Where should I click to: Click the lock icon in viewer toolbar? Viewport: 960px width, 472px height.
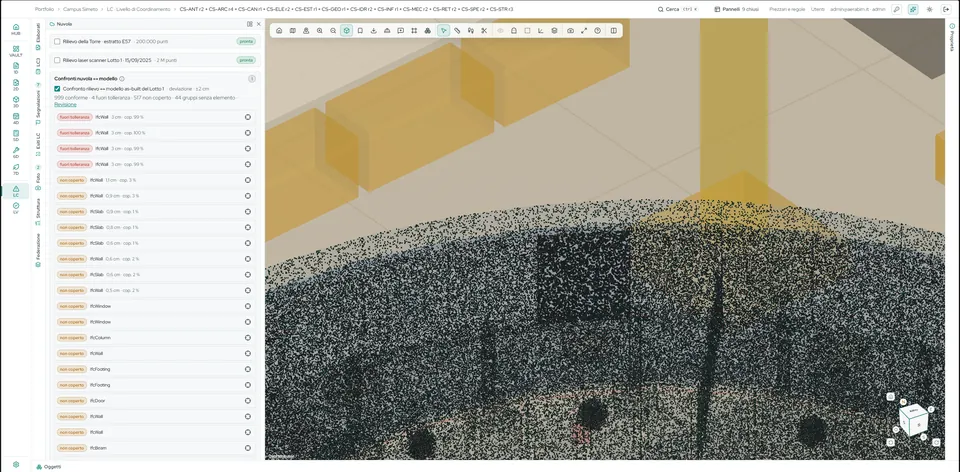pyautogui.click(x=514, y=31)
